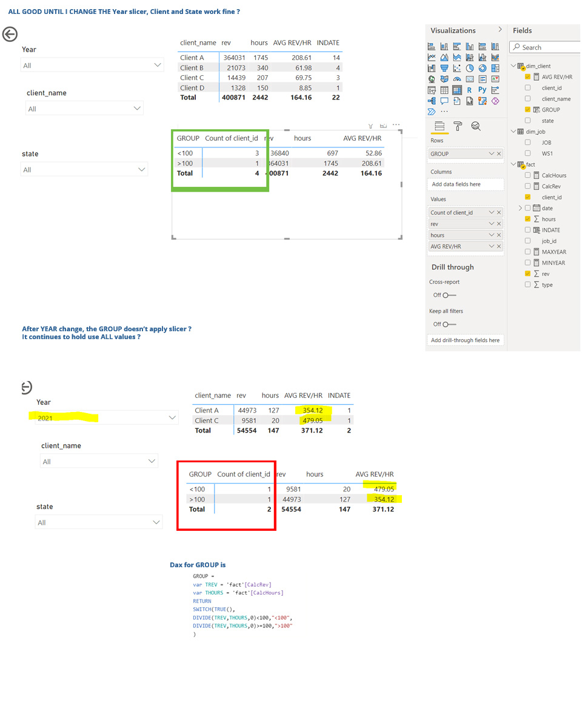This screenshot has width=585, height=728.
Task: Insert the map (globe) visual
Action: (x=432, y=79)
